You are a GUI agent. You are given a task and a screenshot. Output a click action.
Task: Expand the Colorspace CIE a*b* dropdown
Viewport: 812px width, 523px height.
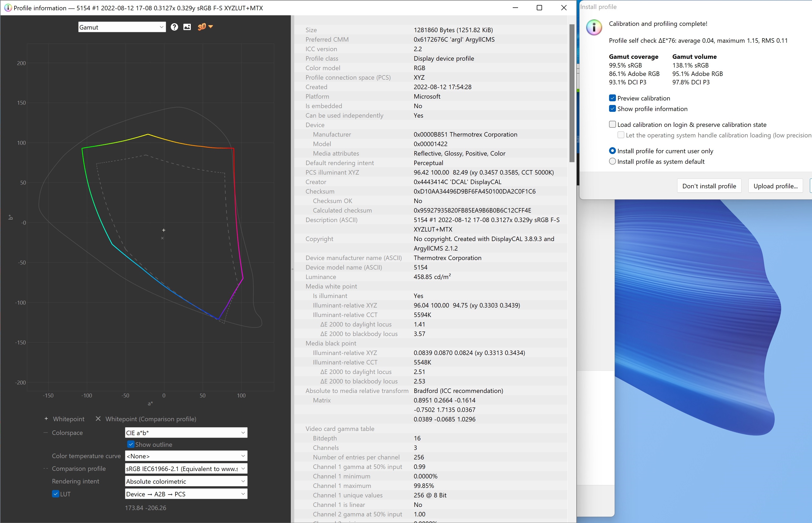(186, 433)
